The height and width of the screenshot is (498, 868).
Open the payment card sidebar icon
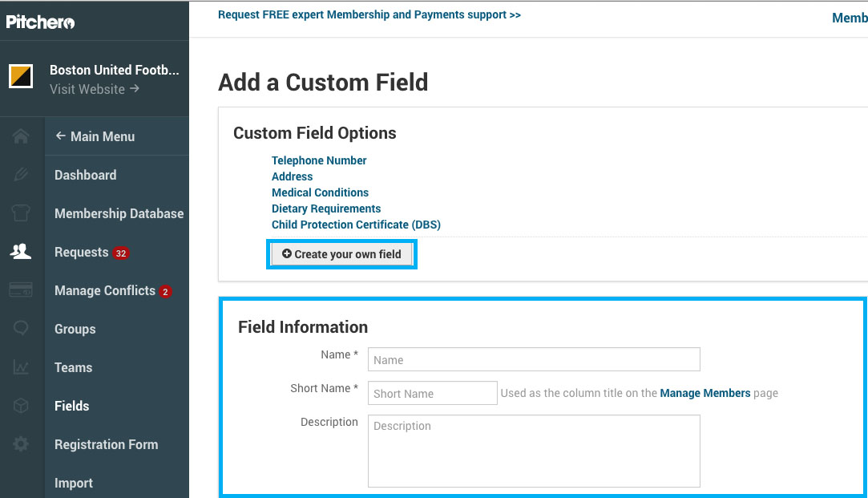(x=21, y=289)
